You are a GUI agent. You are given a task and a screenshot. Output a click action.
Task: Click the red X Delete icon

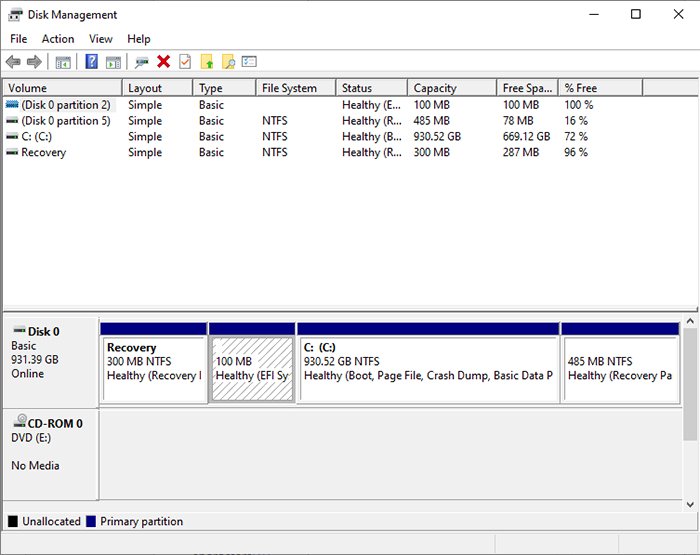164,62
